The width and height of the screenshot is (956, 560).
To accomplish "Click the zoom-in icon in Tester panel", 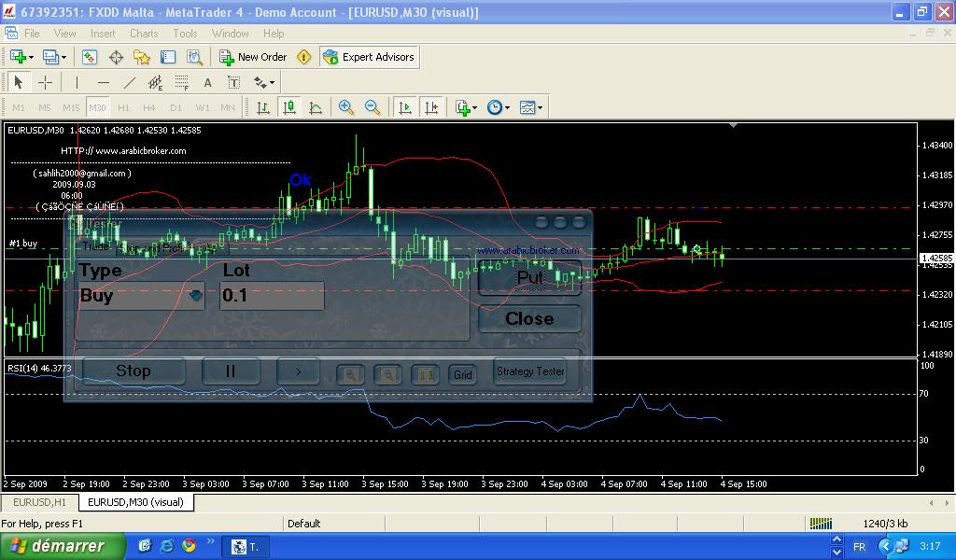I will click(351, 374).
